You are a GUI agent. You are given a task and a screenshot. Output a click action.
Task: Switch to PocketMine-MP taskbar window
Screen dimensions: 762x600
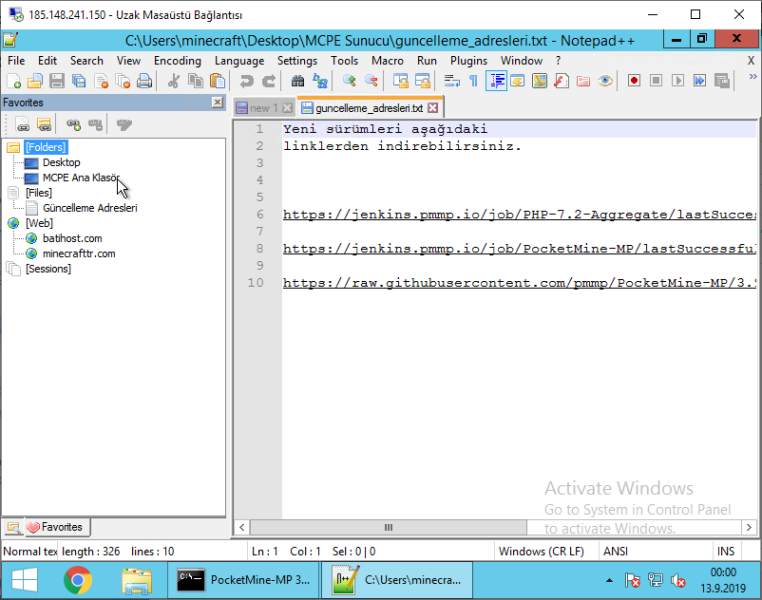(x=243, y=580)
